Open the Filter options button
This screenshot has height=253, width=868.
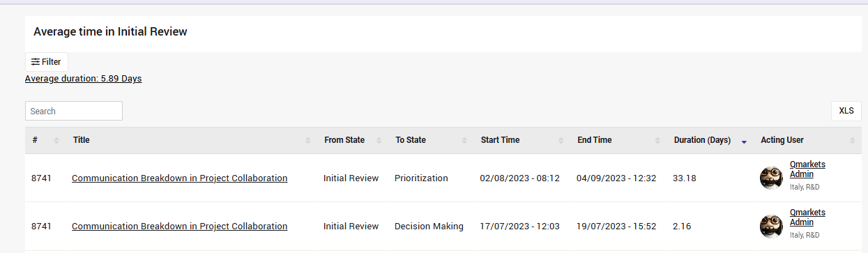pyautogui.click(x=47, y=62)
